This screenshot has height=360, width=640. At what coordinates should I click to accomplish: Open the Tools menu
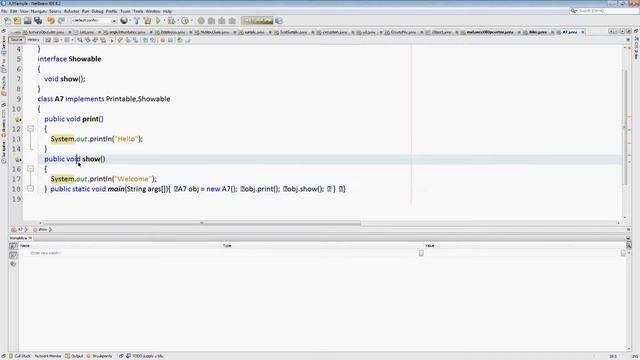[138, 11]
